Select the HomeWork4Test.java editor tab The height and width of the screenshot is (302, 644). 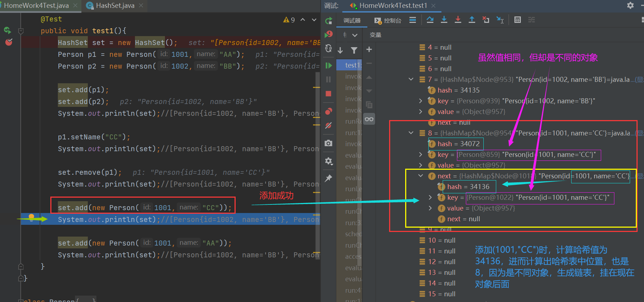pos(40,5)
